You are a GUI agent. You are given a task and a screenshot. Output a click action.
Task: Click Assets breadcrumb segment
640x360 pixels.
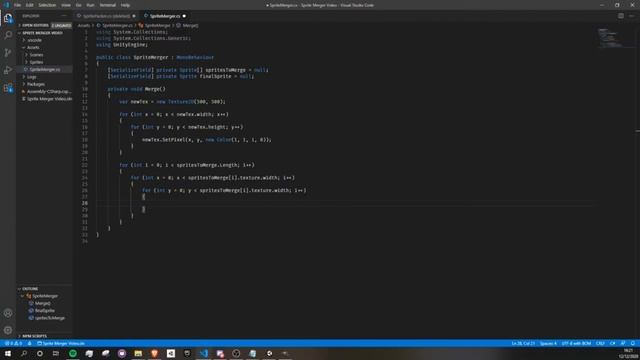click(84, 25)
